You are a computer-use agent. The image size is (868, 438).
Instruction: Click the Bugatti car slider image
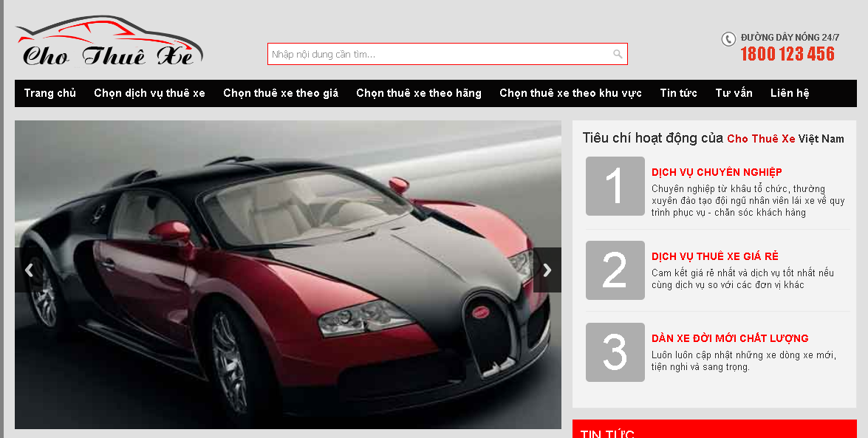(288, 273)
